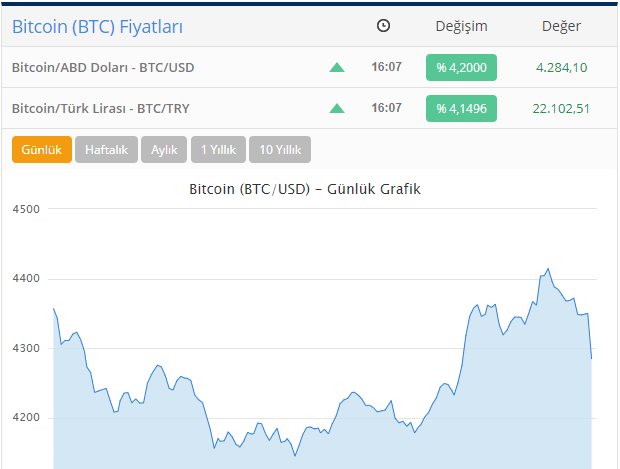Click the 22.102,51 value
The image size is (620, 469).
tap(561, 108)
